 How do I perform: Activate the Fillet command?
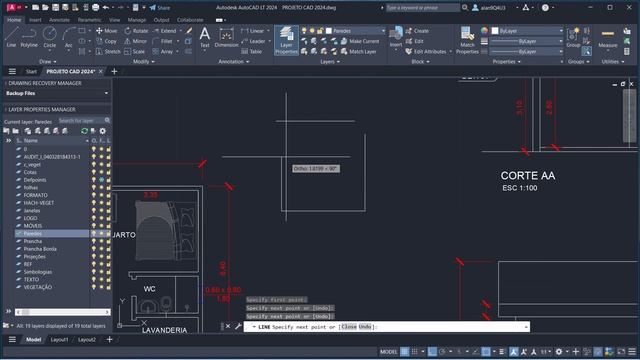(162, 41)
